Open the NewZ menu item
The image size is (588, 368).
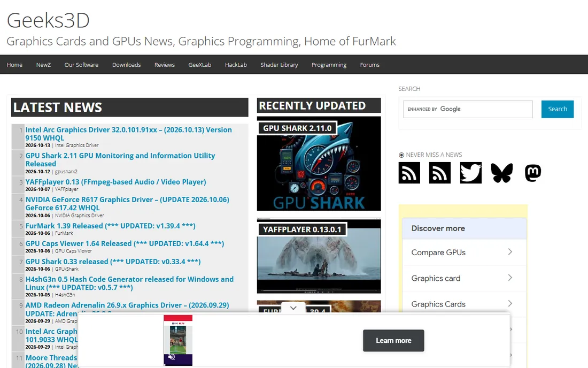(43, 65)
